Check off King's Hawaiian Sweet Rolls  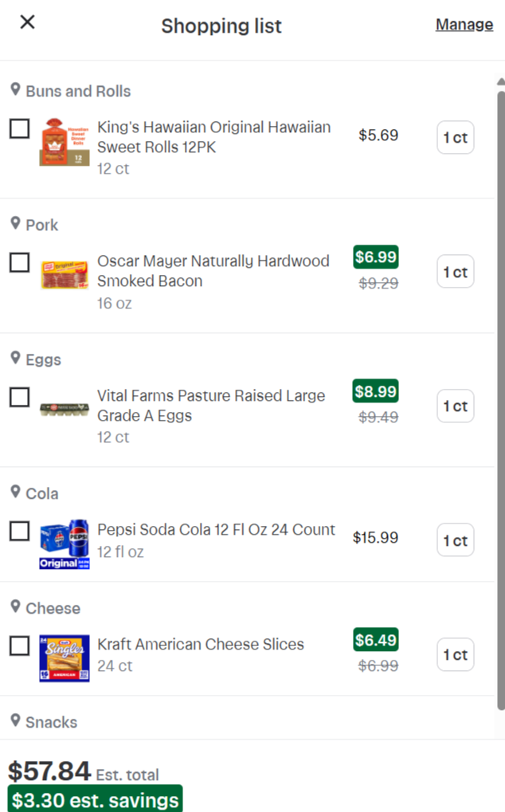point(19,128)
